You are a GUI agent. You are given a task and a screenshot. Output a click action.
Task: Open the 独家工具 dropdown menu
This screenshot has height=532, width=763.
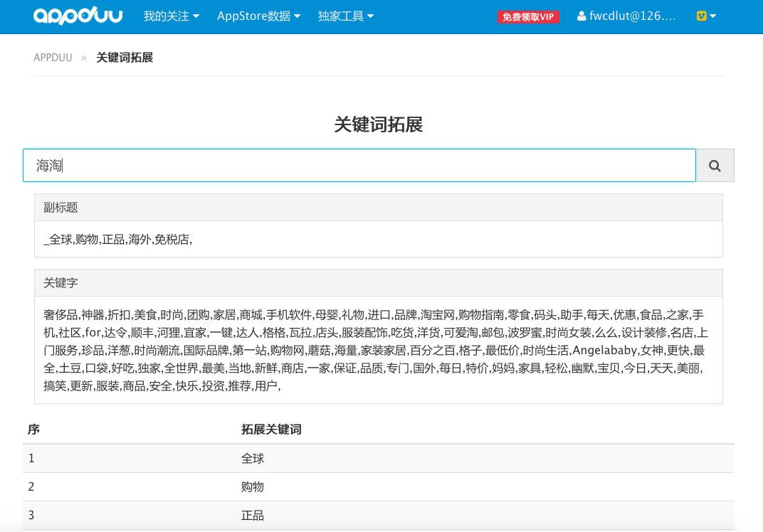pos(345,16)
